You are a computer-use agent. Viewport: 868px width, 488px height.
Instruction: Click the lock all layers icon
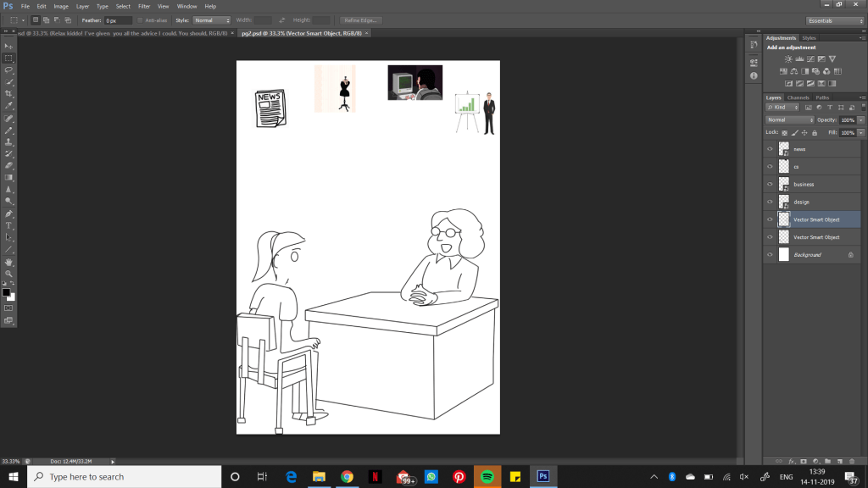point(815,133)
